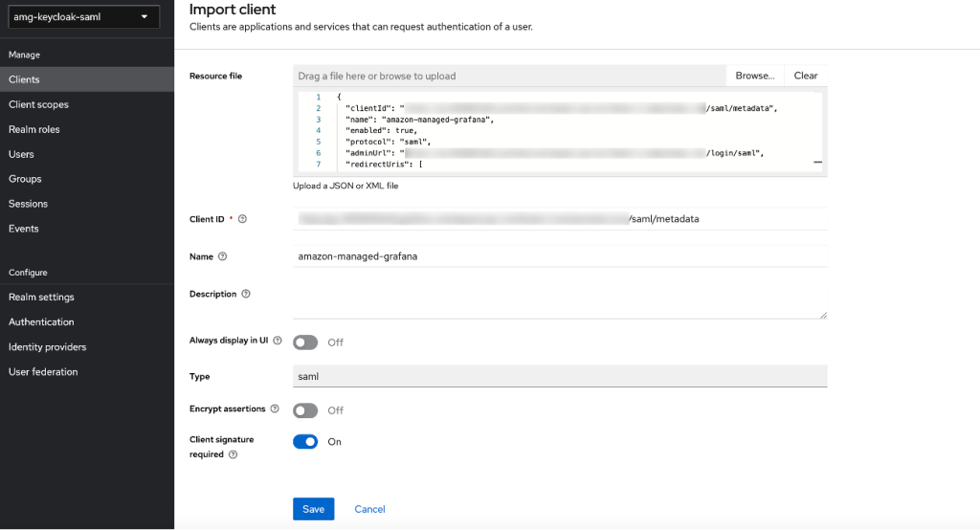The height and width of the screenshot is (530, 980).
Task: Open the amg-keycloak-saml realm dropdown
Action: coord(84,17)
